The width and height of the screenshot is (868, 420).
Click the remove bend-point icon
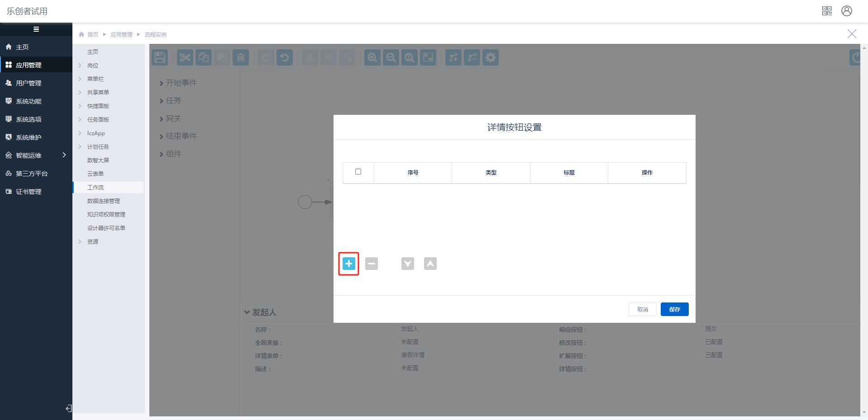click(x=472, y=57)
